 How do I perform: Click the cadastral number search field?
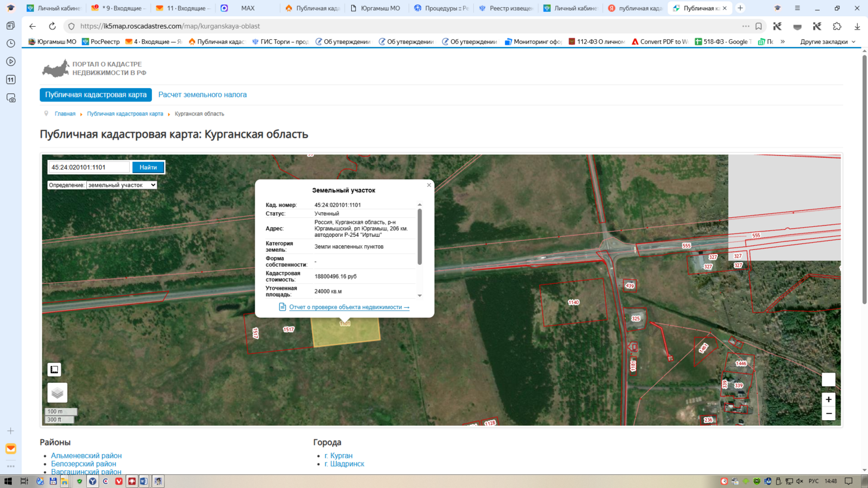89,167
